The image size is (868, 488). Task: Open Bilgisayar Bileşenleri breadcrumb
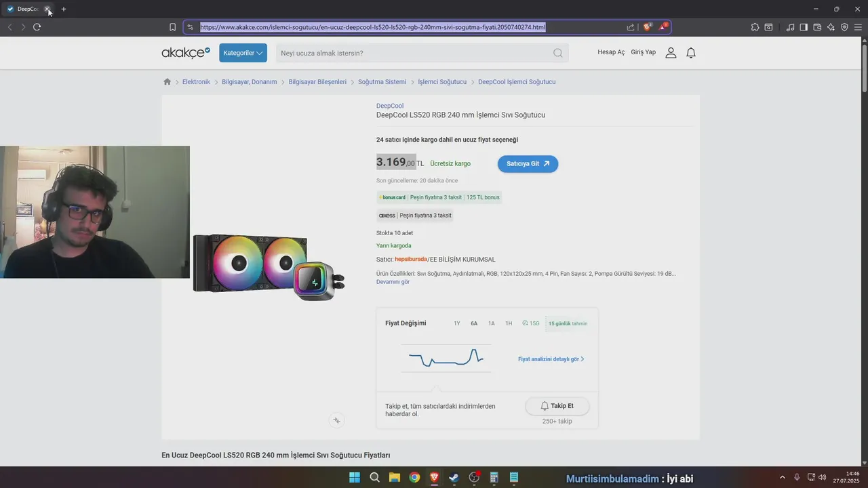(x=317, y=82)
